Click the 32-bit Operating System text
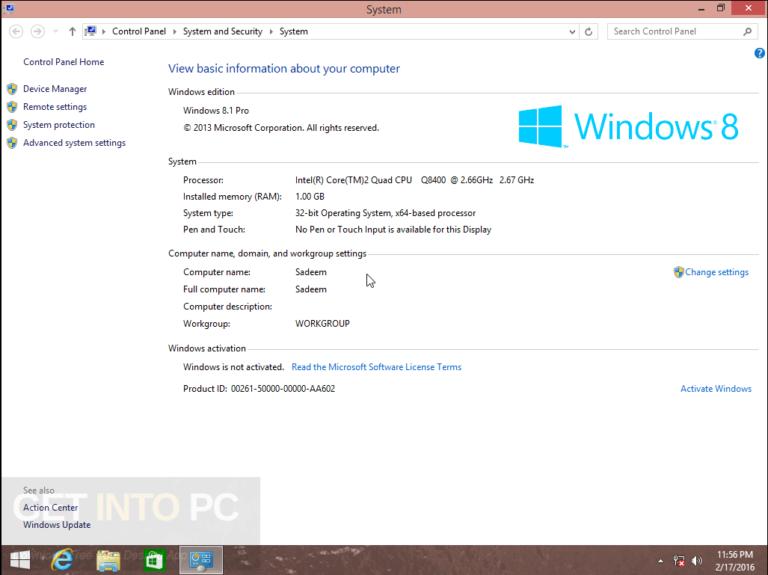Screen dimensions: 768x575 click(385, 213)
